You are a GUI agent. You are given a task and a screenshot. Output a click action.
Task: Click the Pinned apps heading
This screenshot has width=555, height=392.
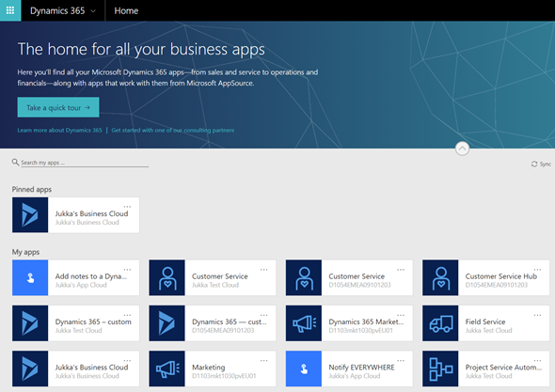pyautogui.click(x=32, y=189)
